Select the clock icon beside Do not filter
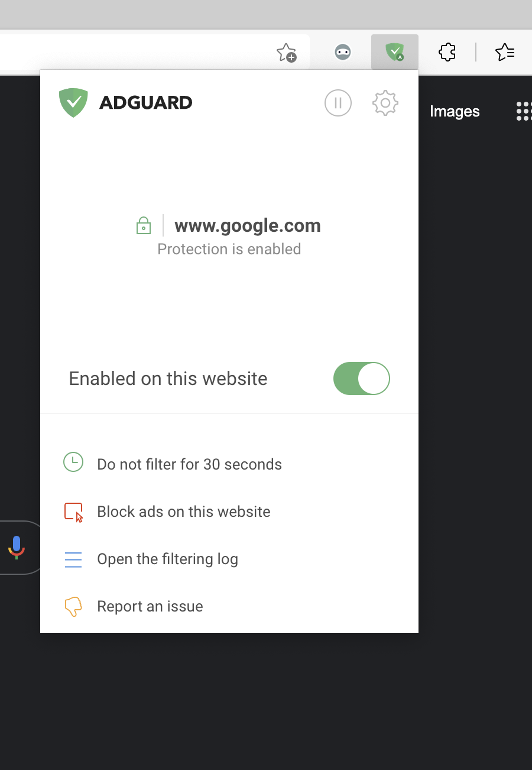Image resolution: width=532 pixels, height=770 pixels. (73, 462)
